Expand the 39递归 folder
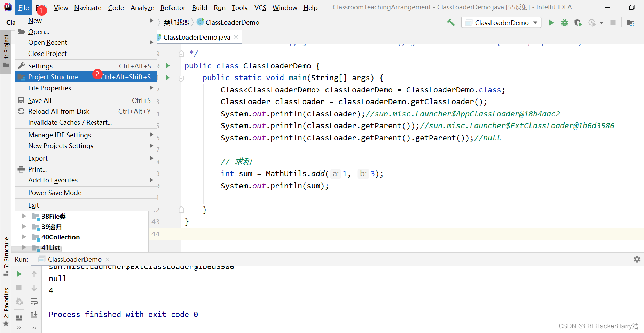The image size is (644, 333). coord(24,227)
